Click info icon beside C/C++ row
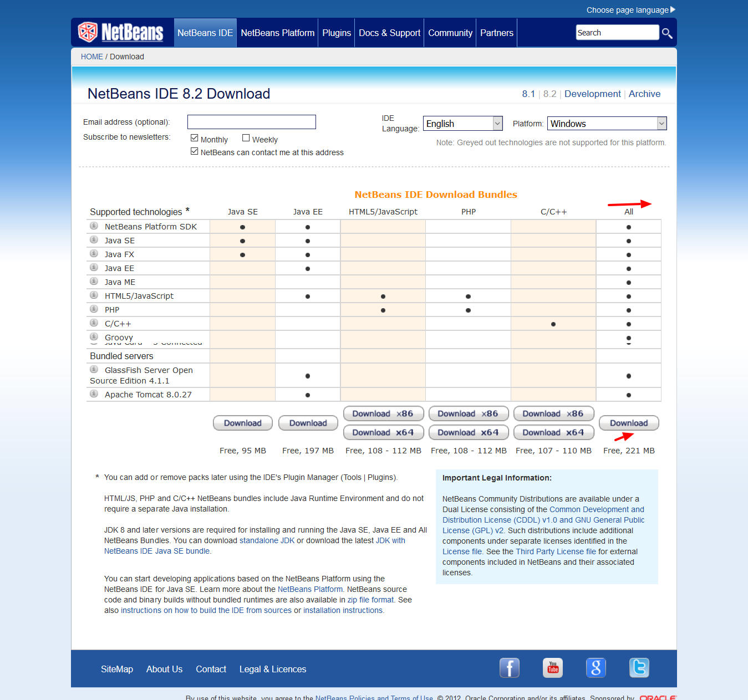 [94, 323]
